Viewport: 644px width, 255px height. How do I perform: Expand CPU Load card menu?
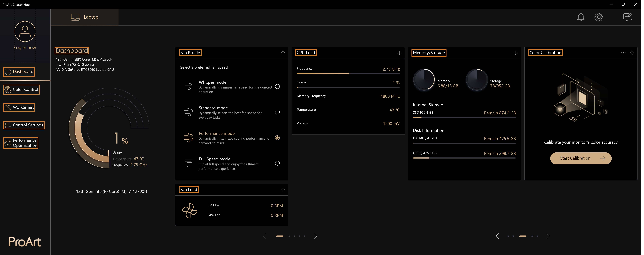[399, 52]
